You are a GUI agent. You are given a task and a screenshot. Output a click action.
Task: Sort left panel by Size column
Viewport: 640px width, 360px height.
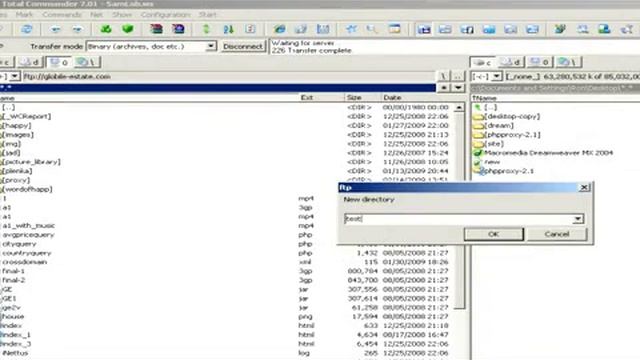click(x=362, y=98)
